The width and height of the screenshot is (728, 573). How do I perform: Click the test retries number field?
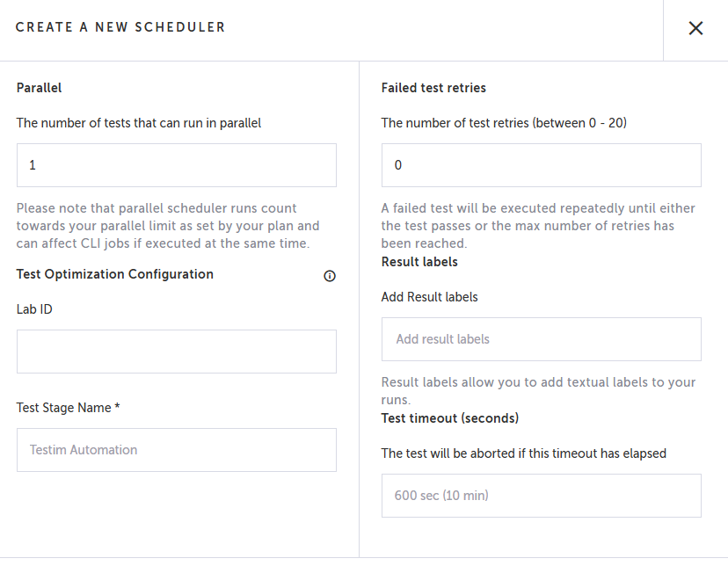coord(541,165)
